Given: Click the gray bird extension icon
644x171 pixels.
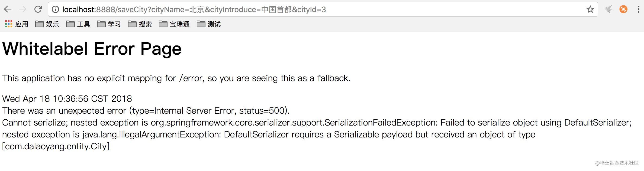Looking at the screenshot, I should (x=608, y=9).
